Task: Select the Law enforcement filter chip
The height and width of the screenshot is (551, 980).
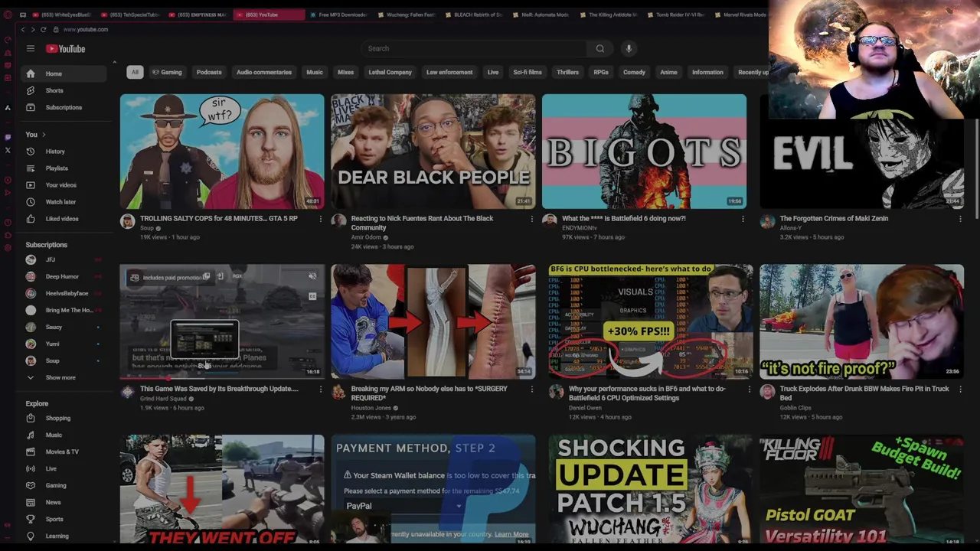Action: coord(449,72)
